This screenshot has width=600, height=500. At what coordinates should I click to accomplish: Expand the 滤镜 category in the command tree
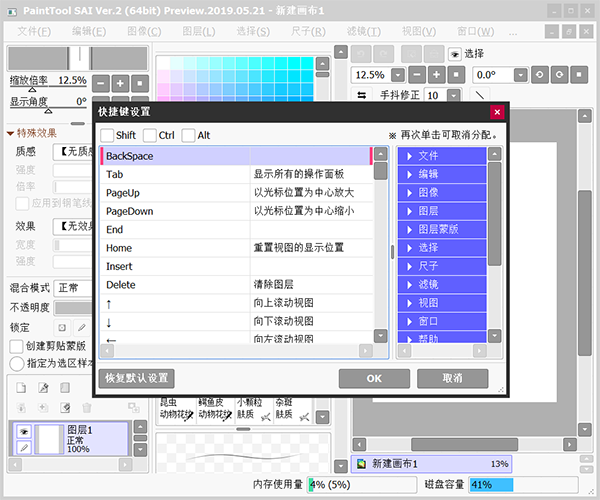coord(408,284)
